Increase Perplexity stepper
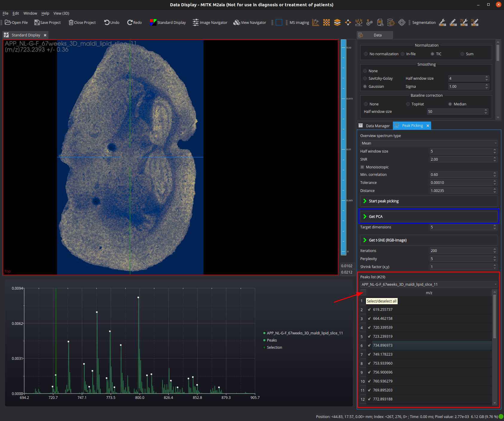The width and height of the screenshot is (504, 421). point(495,257)
